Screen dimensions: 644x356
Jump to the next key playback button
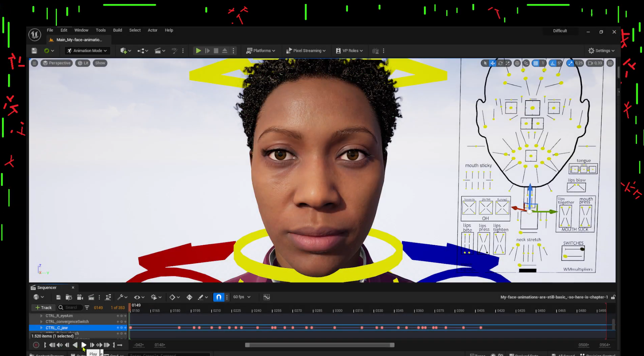[99, 345]
